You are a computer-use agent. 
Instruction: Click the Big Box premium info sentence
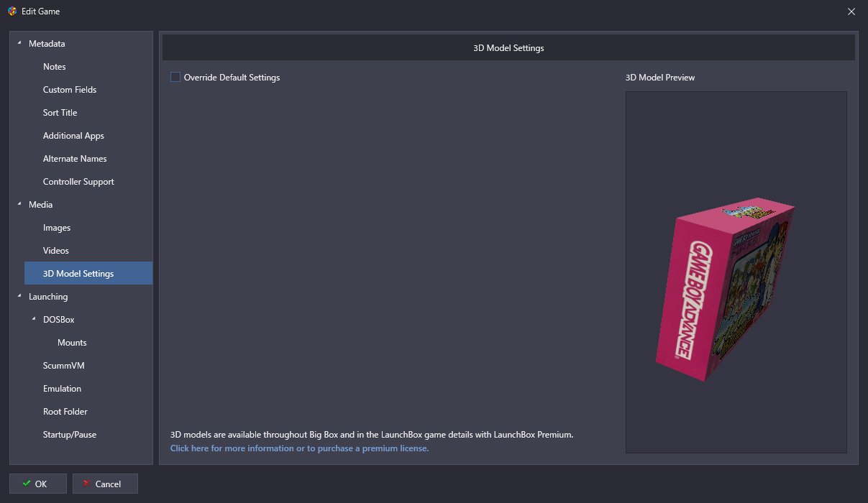click(372, 435)
